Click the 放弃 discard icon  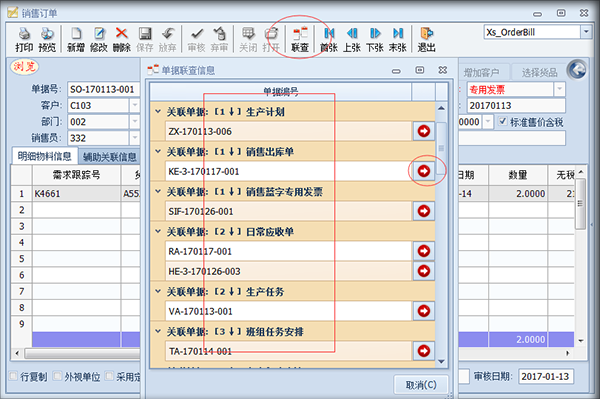coord(168,39)
